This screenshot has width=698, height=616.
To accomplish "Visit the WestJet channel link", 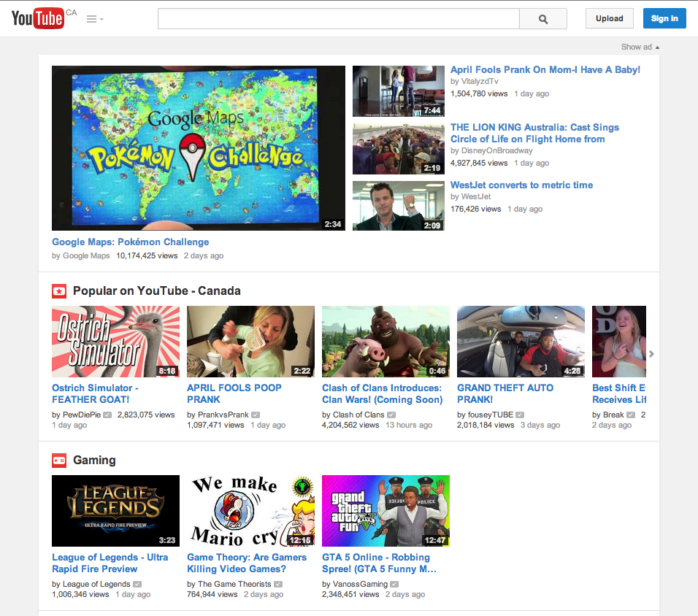I will click(x=476, y=196).
